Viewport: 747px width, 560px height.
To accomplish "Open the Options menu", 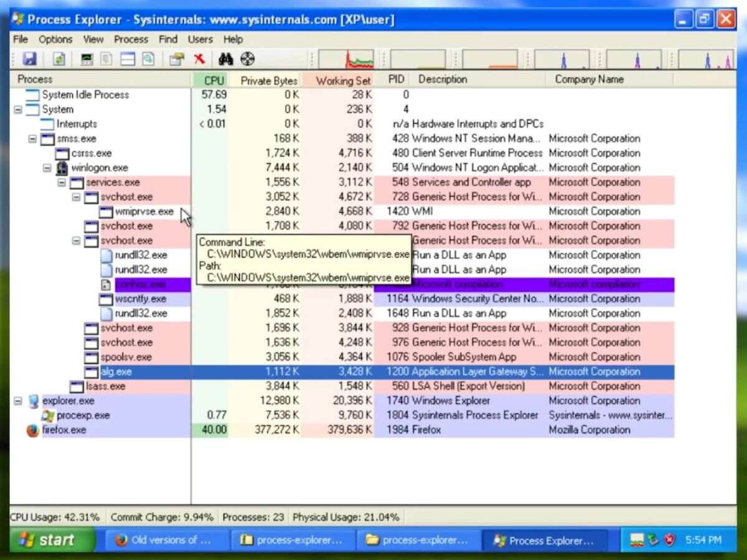I will tap(55, 39).
